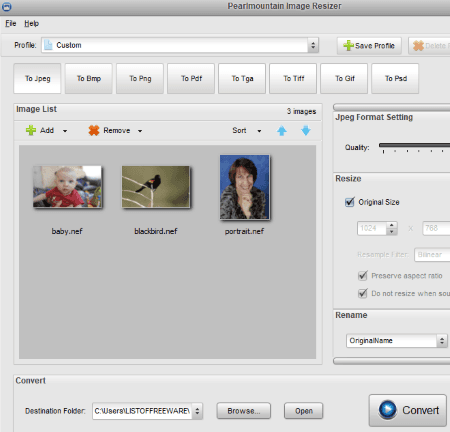The image size is (450, 432).
Task: Click the orange Remove cross icon
Action: pyautogui.click(x=94, y=130)
